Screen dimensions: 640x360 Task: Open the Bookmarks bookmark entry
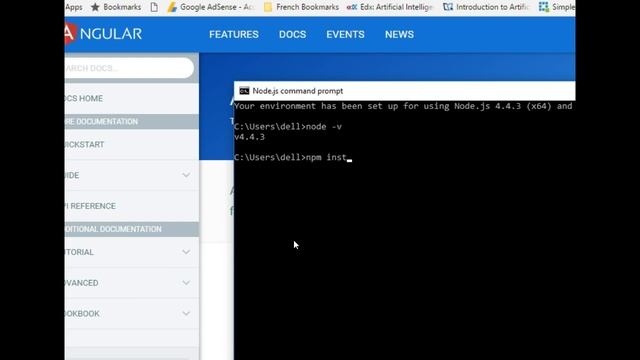(x=116, y=7)
